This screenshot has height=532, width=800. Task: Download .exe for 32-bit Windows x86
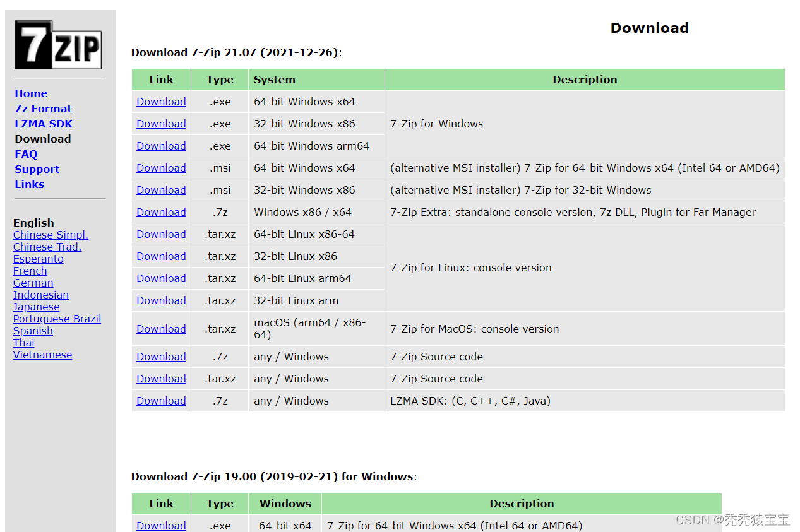(161, 124)
